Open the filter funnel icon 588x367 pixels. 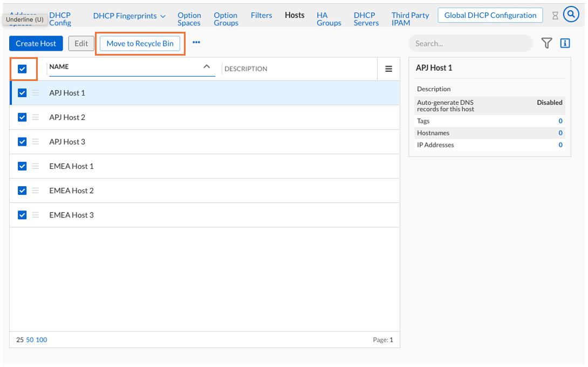(546, 43)
